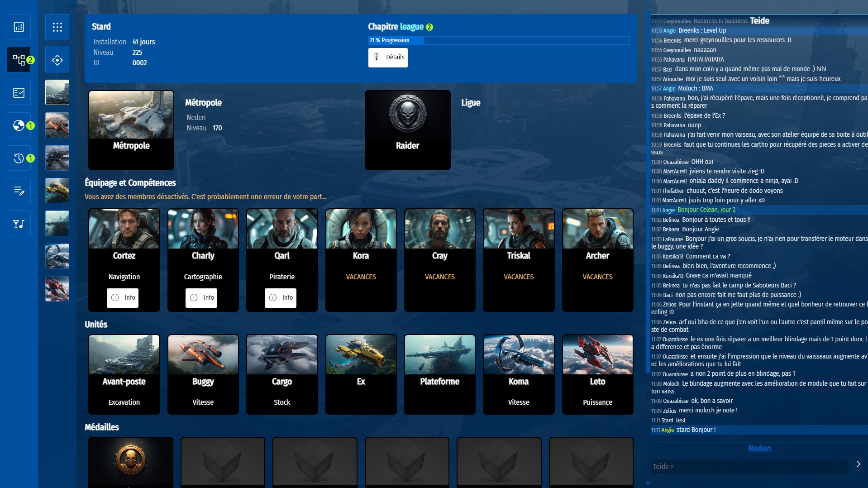
Task: Open the checklist tasks sidebar icon
Action: pos(19,93)
